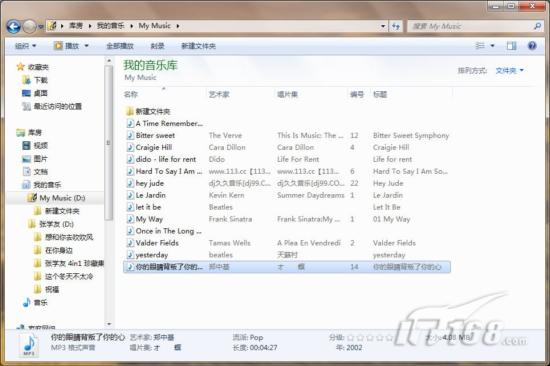Expand the view options dropdown arrow
This screenshot has width=550, height=366.
(492, 46)
